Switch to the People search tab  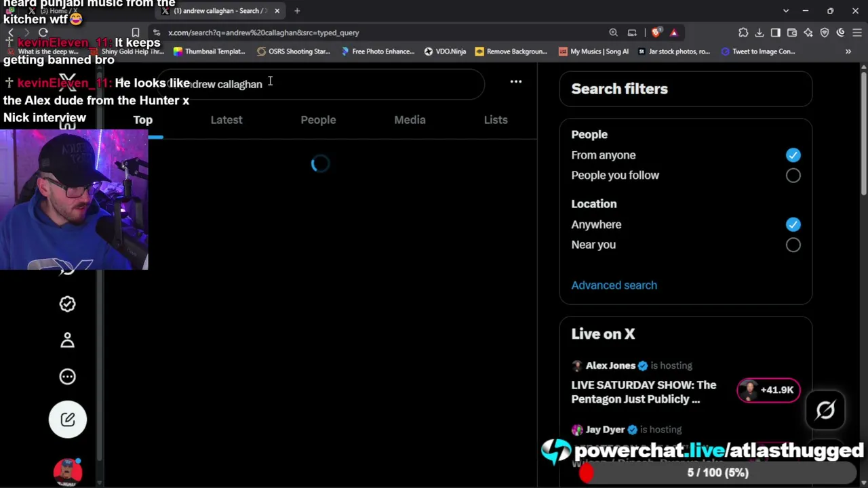tap(318, 120)
